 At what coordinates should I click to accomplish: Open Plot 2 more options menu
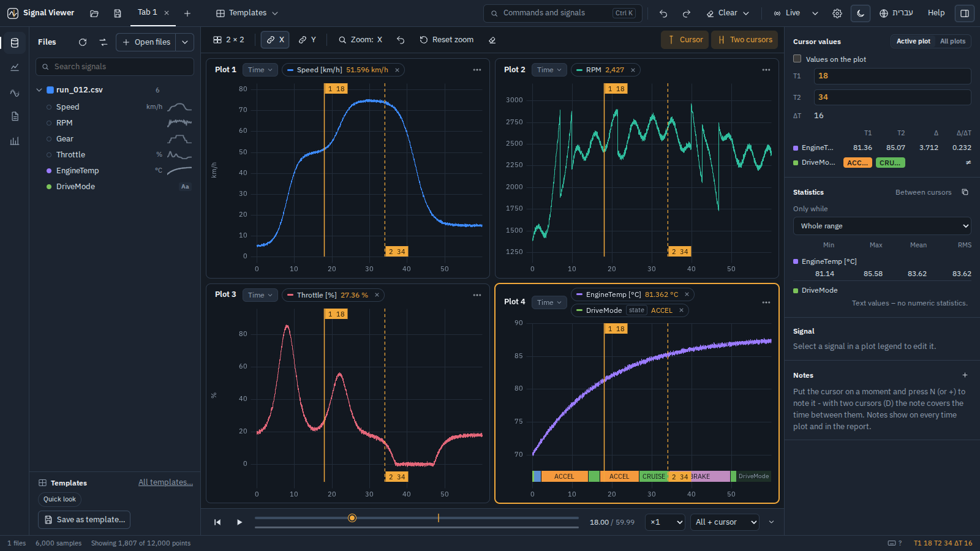pos(766,70)
